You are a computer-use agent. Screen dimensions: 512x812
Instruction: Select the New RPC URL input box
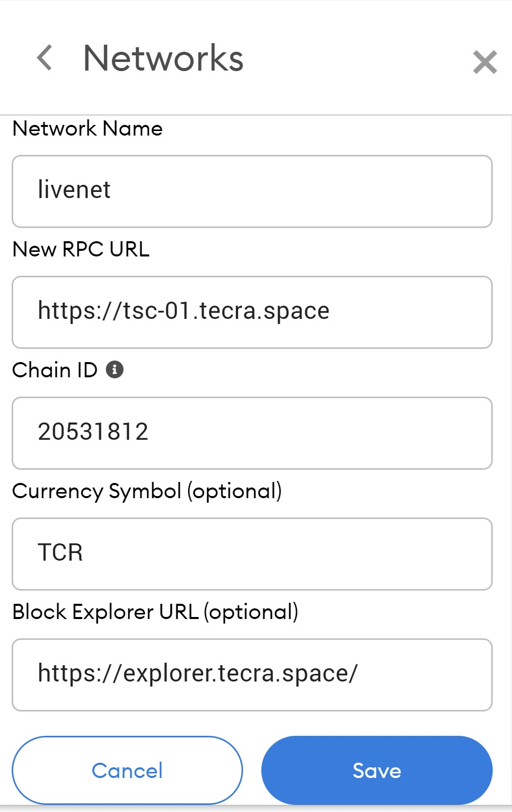pyautogui.click(x=252, y=312)
